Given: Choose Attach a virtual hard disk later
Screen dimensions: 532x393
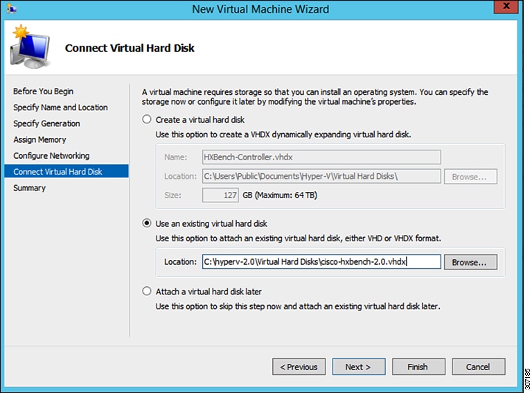Looking at the screenshot, I should (x=147, y=292).
